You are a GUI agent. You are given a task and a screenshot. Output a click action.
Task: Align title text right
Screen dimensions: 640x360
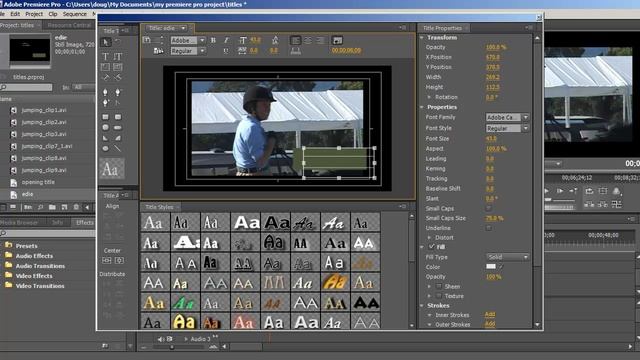point(320,40)
